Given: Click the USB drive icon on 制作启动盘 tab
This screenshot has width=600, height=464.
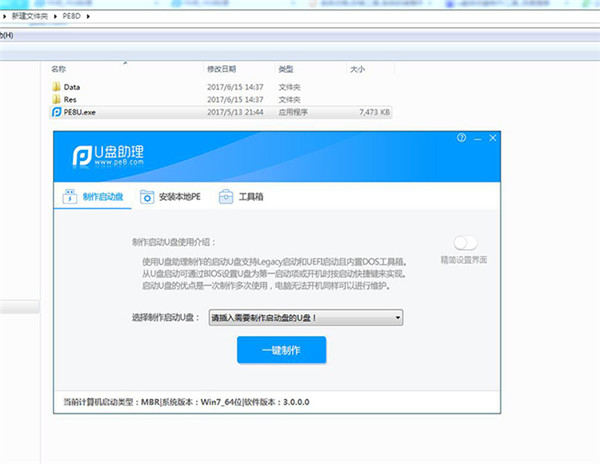Looking at the screenshot, I should pyautogui.click(x=69, y=196).
